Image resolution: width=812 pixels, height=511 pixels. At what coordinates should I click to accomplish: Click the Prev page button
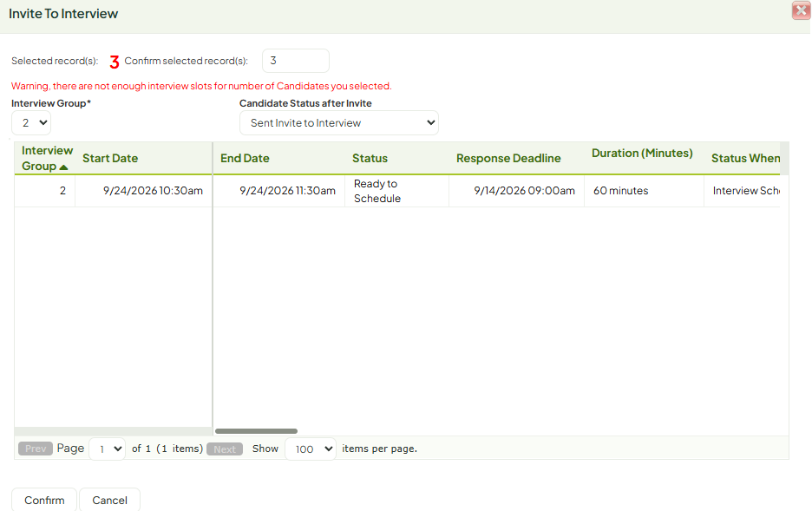coord(36,449)
